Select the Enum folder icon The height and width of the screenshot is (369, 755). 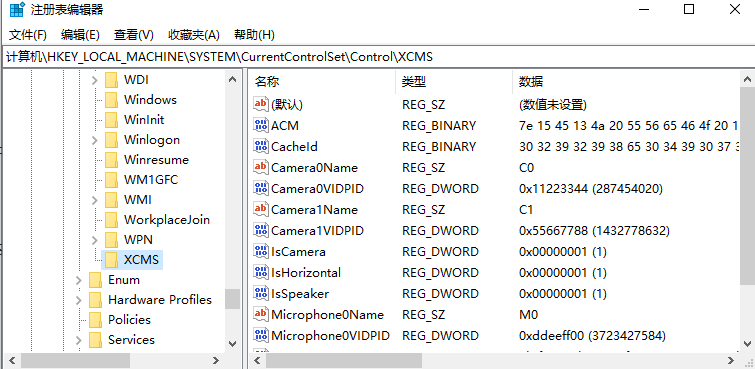95,280
